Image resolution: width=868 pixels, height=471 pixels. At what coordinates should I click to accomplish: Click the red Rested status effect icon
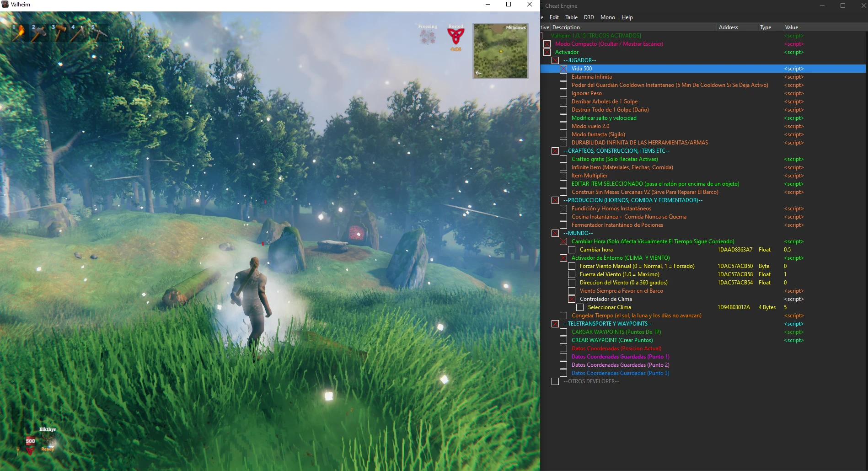(455, 36)
